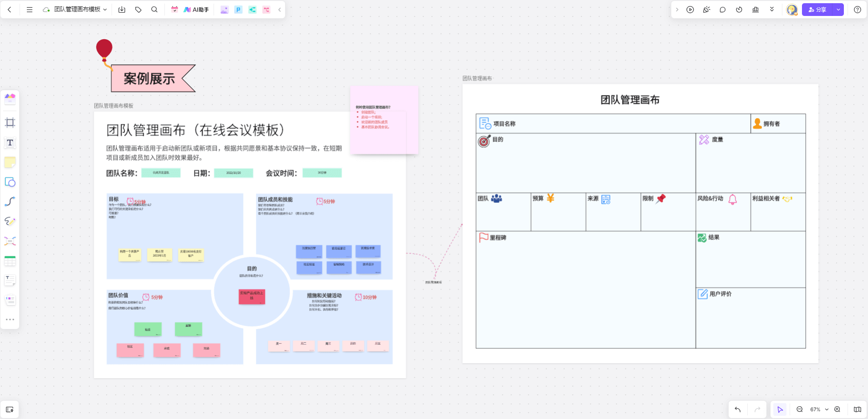Image resolution: width=868 pixels, height=419 pixels.
Task: Open the mind map tool
Action: pyautogui.click(x=10, y=241)
